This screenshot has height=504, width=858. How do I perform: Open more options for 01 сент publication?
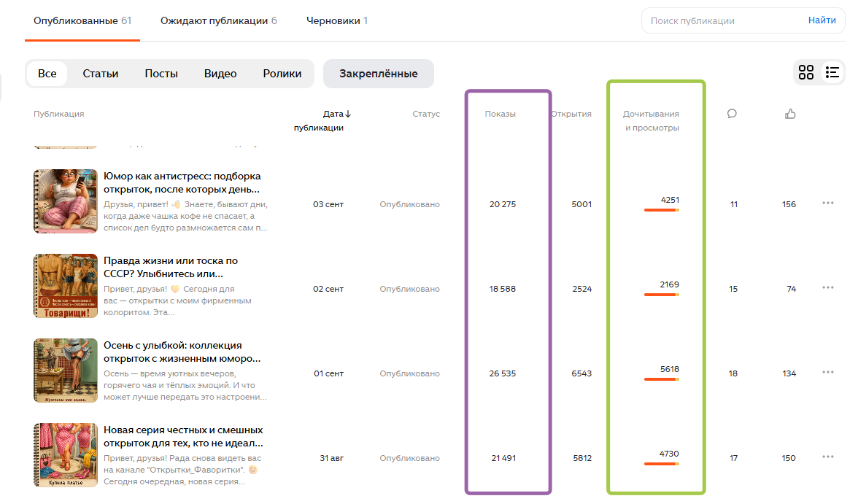click(828, 372)
